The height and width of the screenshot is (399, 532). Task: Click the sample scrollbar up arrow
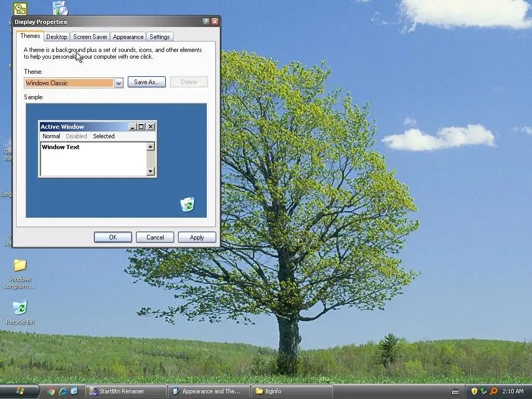[x=151, y=147]
